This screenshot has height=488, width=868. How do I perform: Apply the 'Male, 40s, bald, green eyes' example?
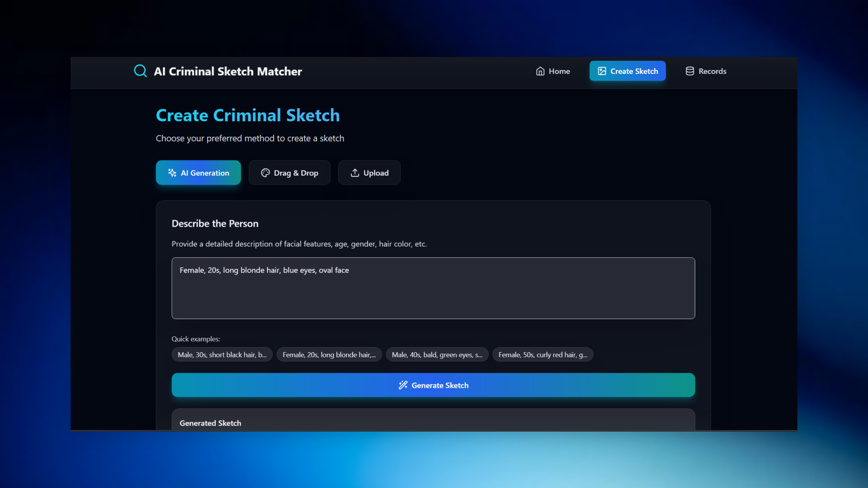point(437,354)
